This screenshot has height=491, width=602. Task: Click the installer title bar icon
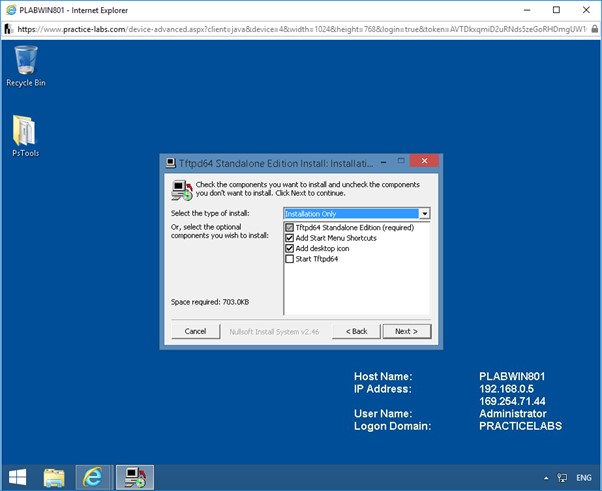point(170,163)
